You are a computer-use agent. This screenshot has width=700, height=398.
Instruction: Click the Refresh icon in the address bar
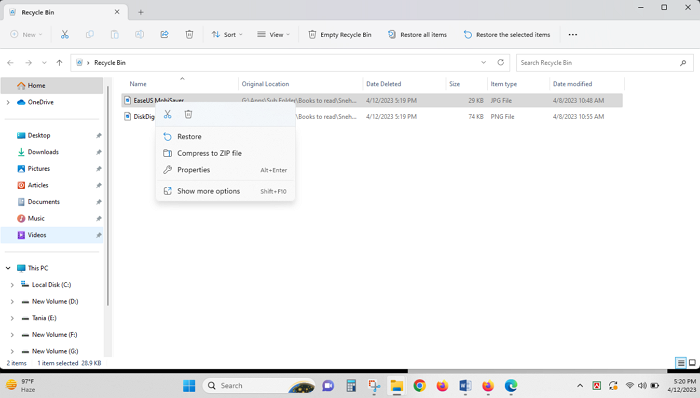click(x=501, y=62)
